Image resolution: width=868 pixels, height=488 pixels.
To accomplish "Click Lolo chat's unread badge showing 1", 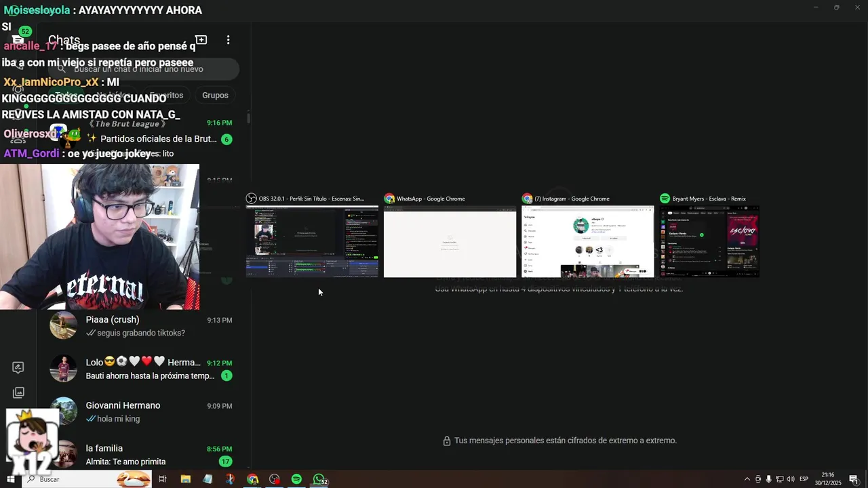I will pyautogui.click(x=226, y=375).
